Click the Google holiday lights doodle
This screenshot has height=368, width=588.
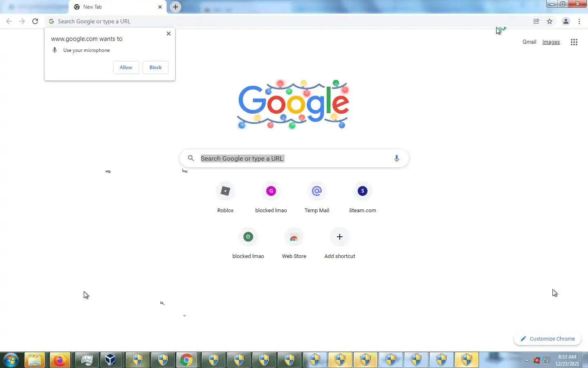click(294, 104)
